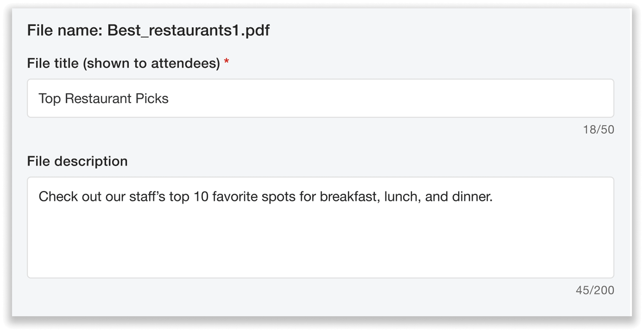
Task: Click the word 'dinner.' in the description
Action: point(472,196)
